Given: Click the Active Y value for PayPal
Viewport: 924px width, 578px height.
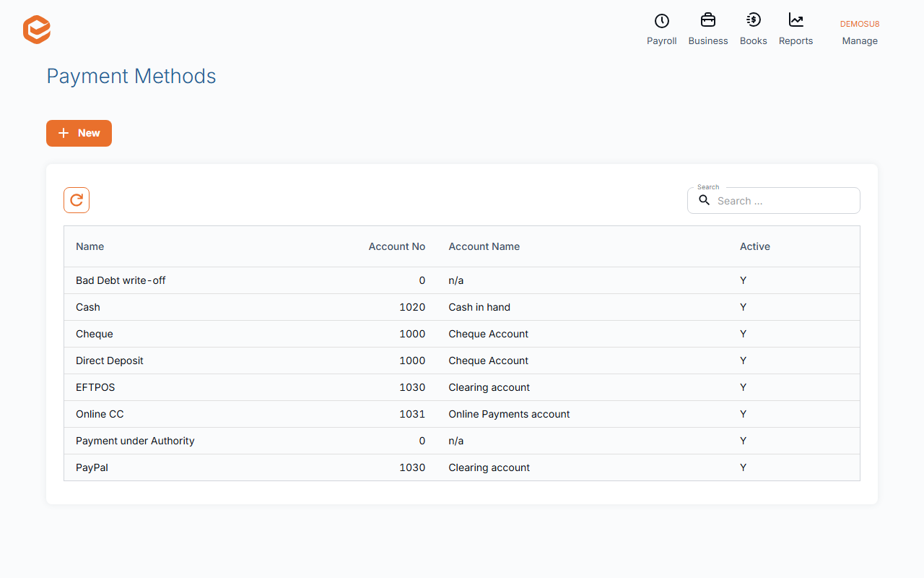Looking at the screenshot, I should [744, 467].
